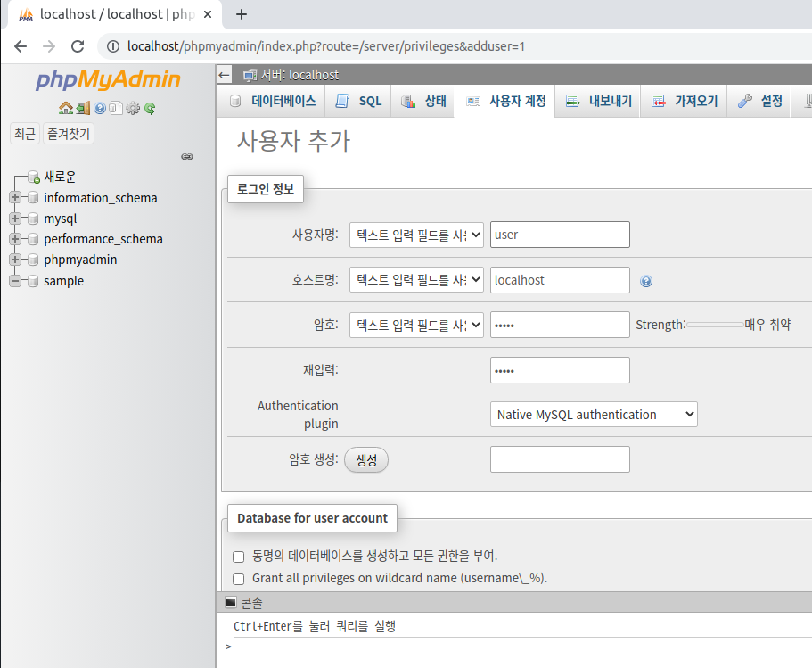Open the Authentication plugin dropdown

(x=594, y=415)
